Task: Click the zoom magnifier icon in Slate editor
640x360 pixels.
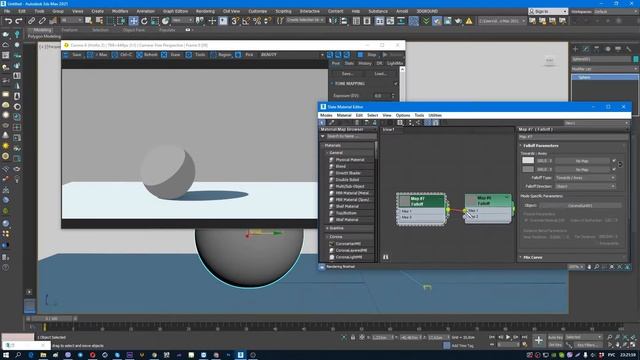Action: pyautogui.click(x=597, y=267)
